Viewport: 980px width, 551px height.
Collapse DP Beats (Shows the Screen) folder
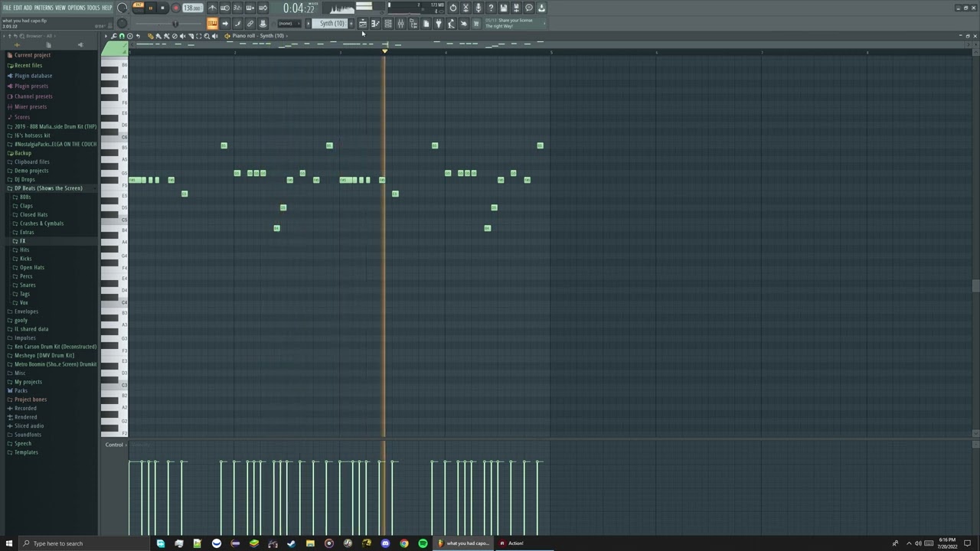[x=48, y=188]
